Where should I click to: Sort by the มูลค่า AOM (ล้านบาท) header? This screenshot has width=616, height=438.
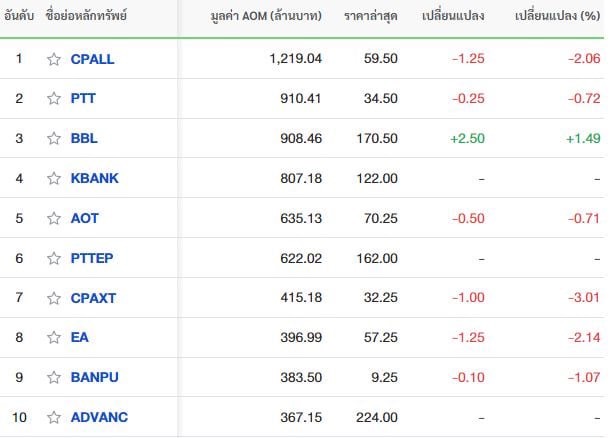[x=266, y=16]
